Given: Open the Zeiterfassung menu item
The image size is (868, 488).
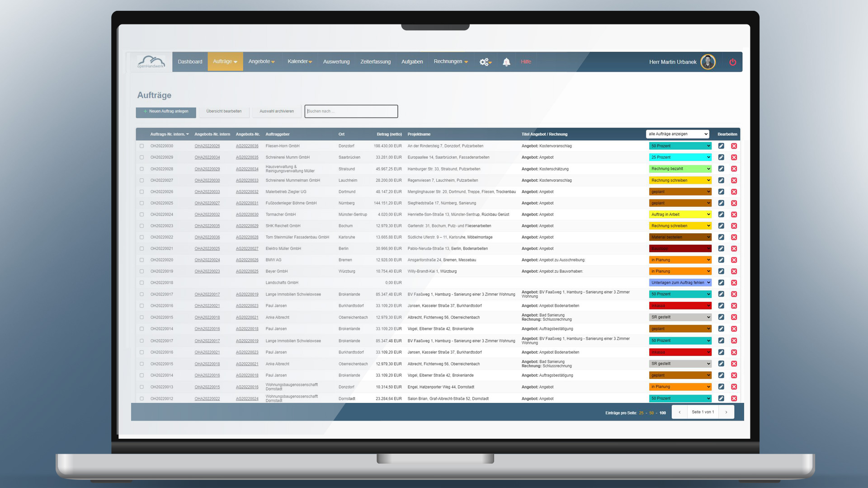Looking at the screenshot, I should 375,62.
